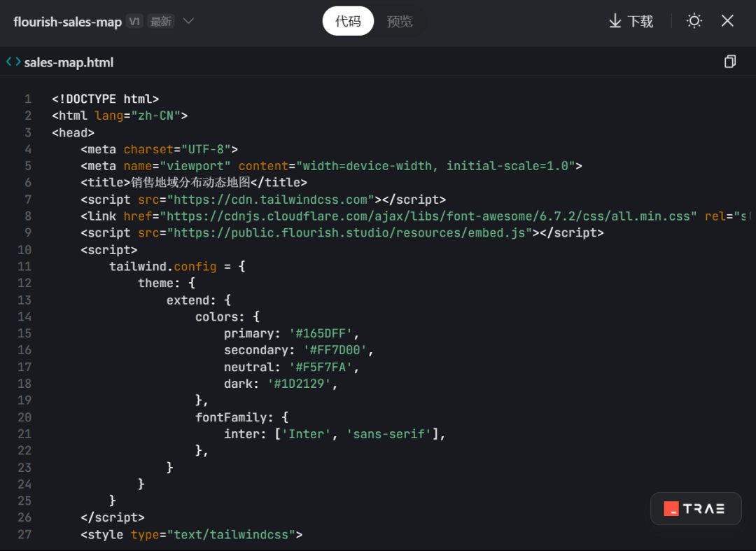The image size is (756, 551).
Task: Click the theme: { line
Action: click(x=167, y=283)
